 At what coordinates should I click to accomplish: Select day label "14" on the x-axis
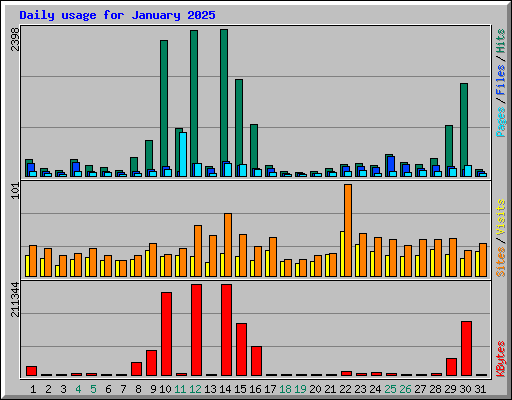point(225,389)
